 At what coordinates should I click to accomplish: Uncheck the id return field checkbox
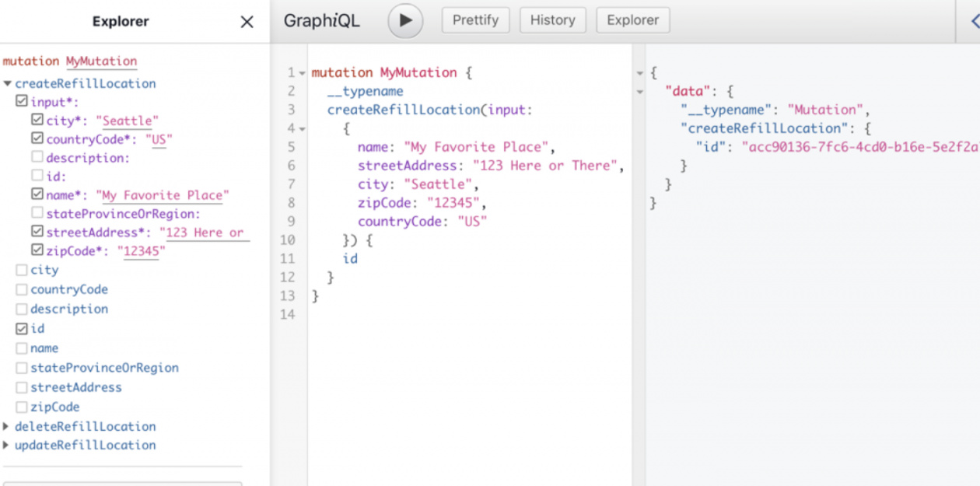(22, 329)
